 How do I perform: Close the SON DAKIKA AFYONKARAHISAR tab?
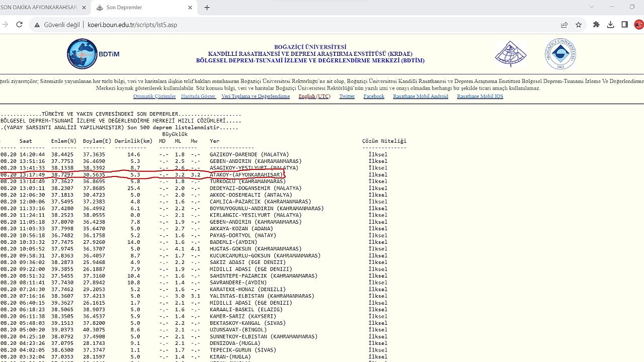[83, 8]
